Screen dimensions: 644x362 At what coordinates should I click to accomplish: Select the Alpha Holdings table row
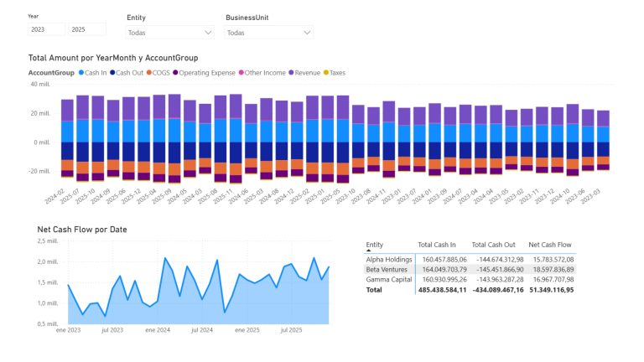[387, 259]
